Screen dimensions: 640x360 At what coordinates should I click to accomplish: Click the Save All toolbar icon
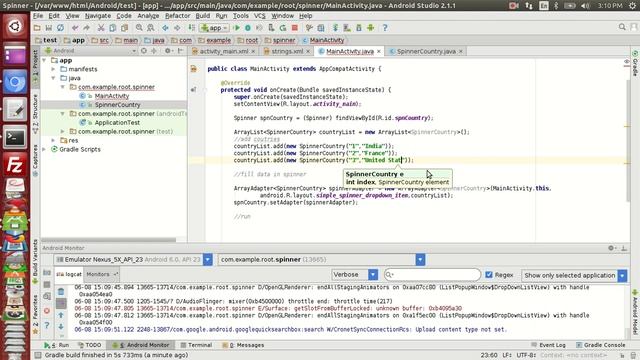click(49, 28)
